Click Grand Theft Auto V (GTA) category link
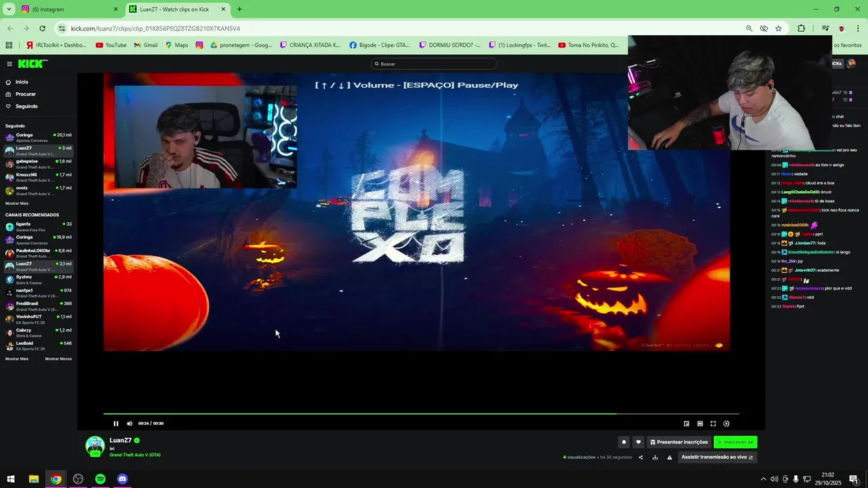 click(x=135, y=455)
